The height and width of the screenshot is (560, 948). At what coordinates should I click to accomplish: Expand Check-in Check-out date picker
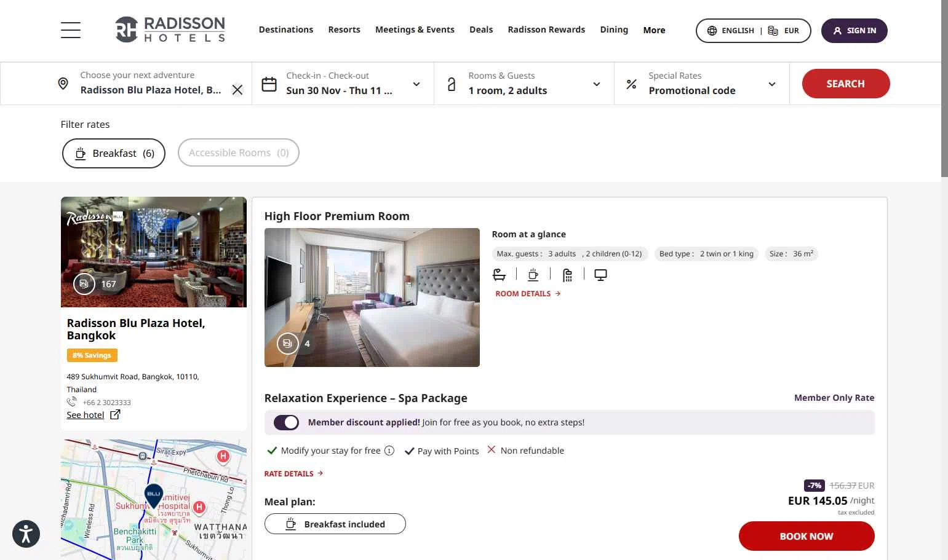416,84
